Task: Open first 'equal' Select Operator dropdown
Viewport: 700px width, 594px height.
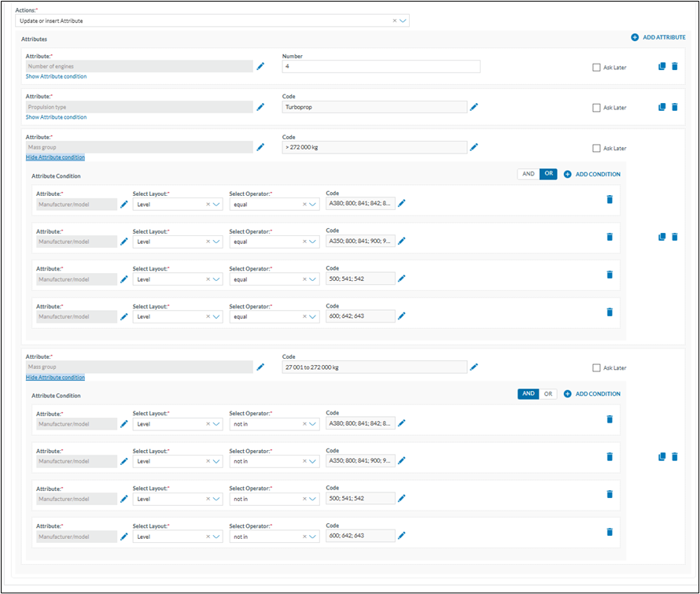Action: (314, 204)
